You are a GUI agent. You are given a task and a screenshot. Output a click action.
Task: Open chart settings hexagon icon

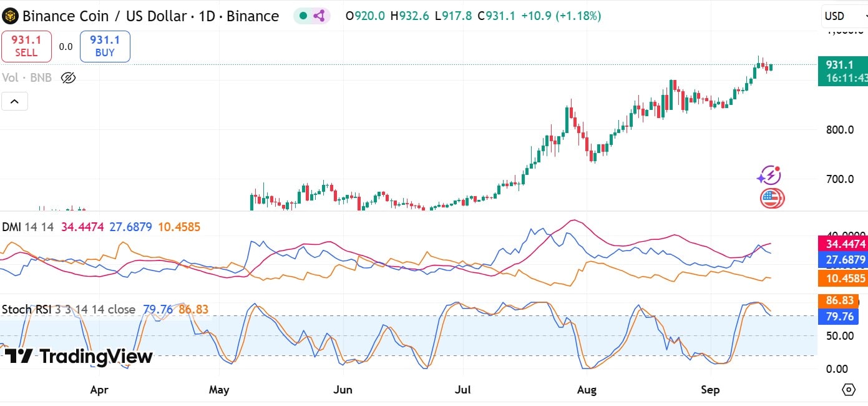[x=849, y=390]
